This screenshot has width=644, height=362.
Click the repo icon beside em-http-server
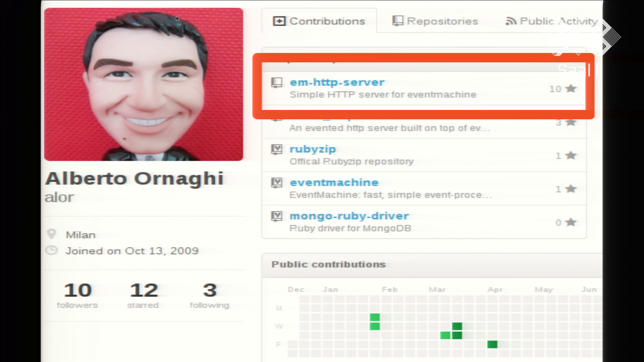277,82
